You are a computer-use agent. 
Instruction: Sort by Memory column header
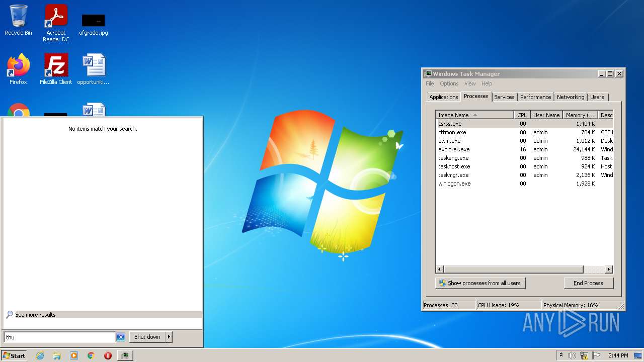(580, 115)
